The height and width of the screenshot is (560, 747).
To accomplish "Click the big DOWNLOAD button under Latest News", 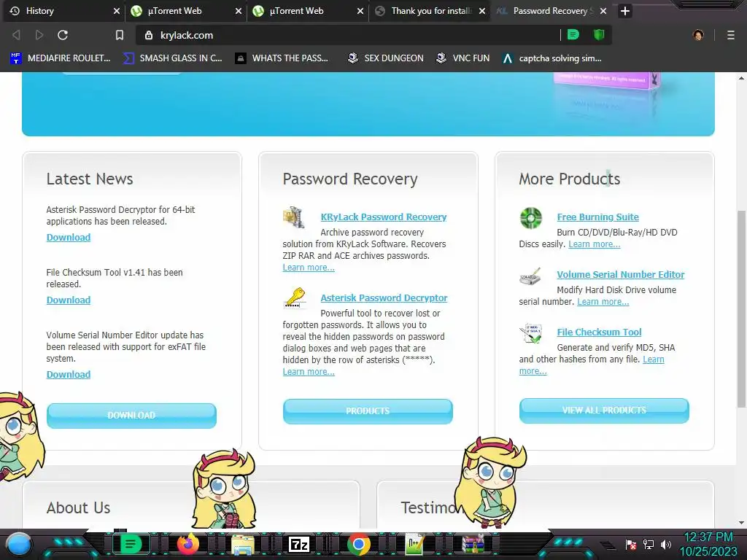I will (131, 415).
